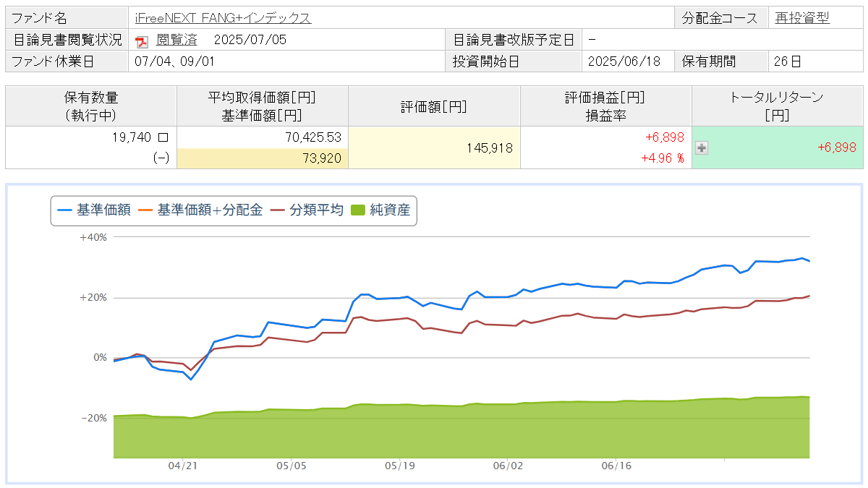Click the +40% y-axis label
868x488 pixels.
[x=93, y=237]
